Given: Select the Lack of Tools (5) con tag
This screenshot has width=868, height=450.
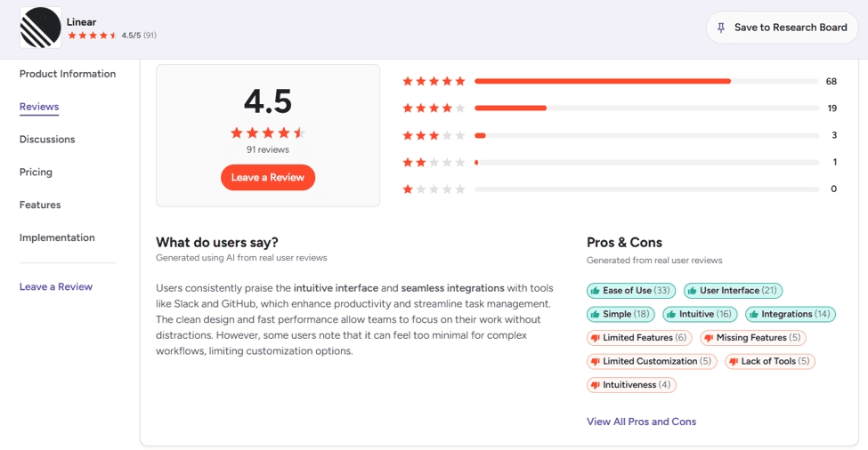Looking at the screenshot, I should (x=770, y=362).
